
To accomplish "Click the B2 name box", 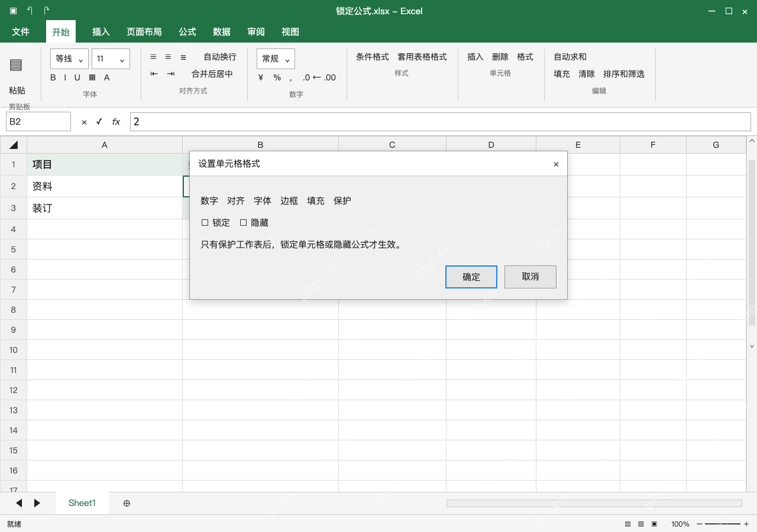I will [38, 122].
